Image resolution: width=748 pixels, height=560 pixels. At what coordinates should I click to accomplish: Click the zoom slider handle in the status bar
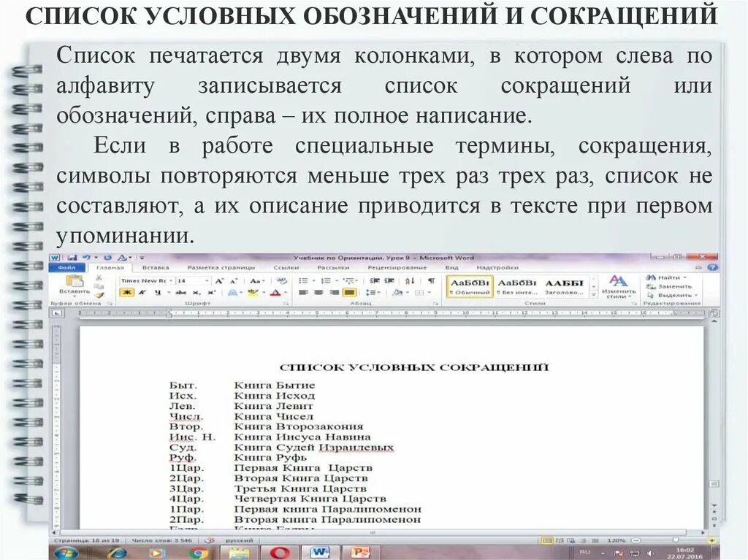point(676,540)
